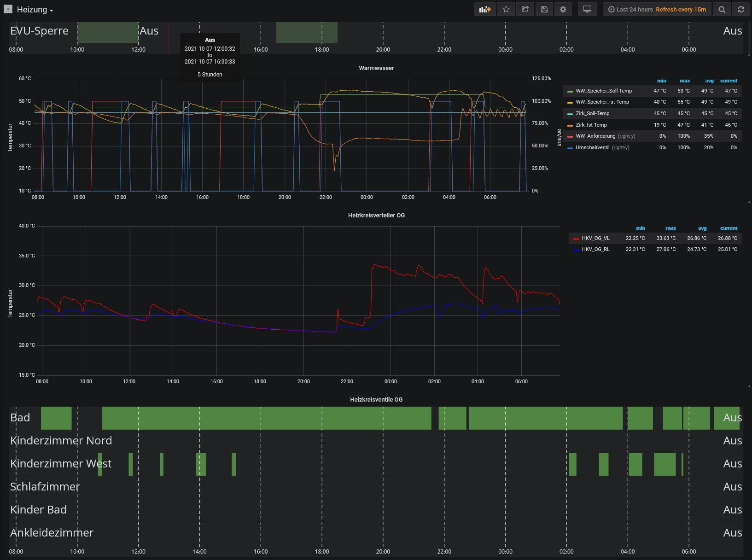The image size is (752, 560).
Task: Open the share dashboard dialog
Action: click(x=525, y=9)
